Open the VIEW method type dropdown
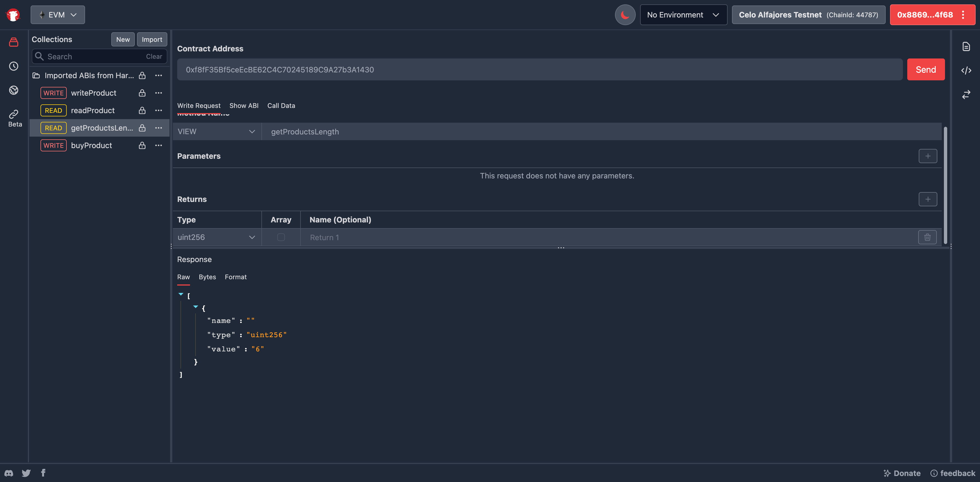 click(x=217, y=131)
